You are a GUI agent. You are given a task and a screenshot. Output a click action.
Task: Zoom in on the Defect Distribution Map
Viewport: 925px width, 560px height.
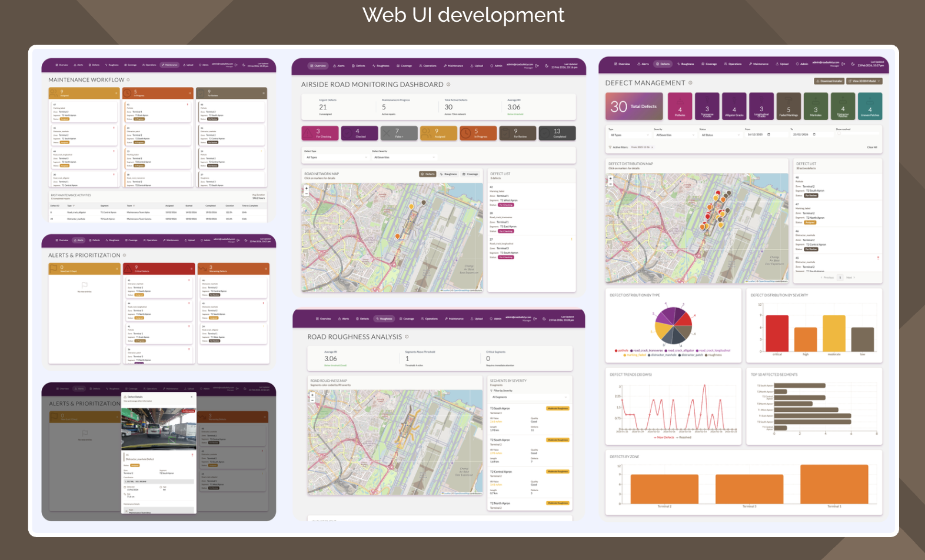(x=610, y=178)
